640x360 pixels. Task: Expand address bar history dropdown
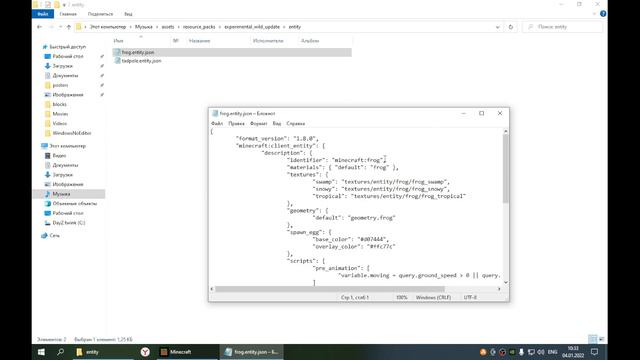pyautogui.click(x=498, y=27)
